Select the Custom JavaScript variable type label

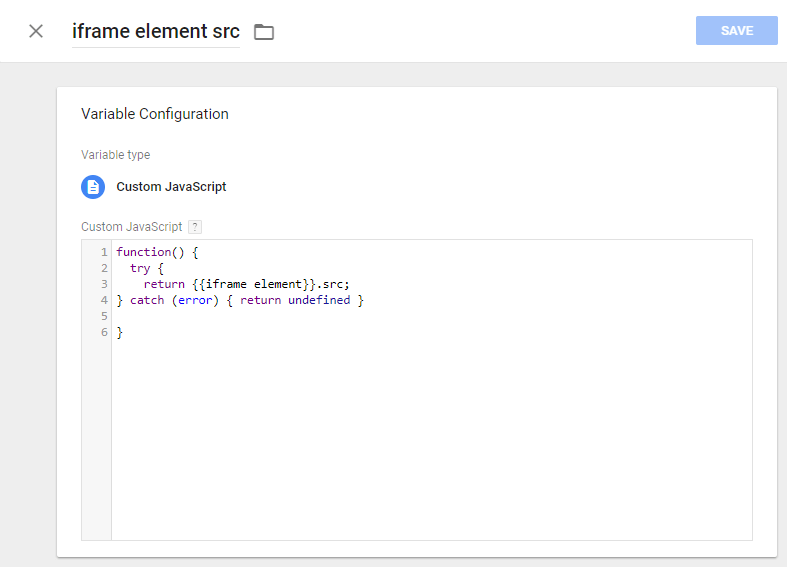(x=171, y=187)
